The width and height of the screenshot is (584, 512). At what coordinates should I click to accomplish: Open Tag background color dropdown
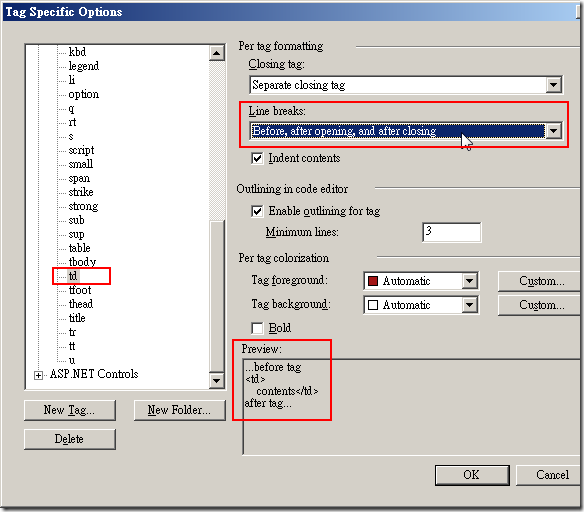point(470,305)
